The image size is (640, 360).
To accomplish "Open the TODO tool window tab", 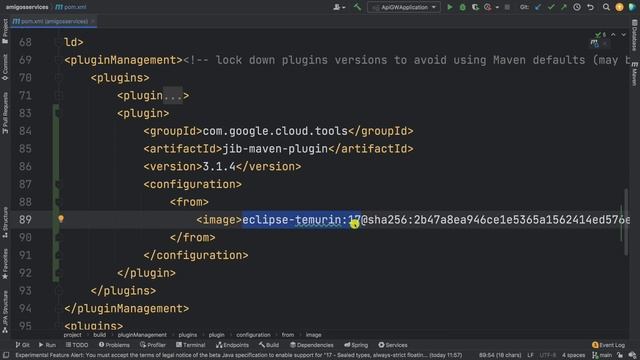I will (77, 345).
